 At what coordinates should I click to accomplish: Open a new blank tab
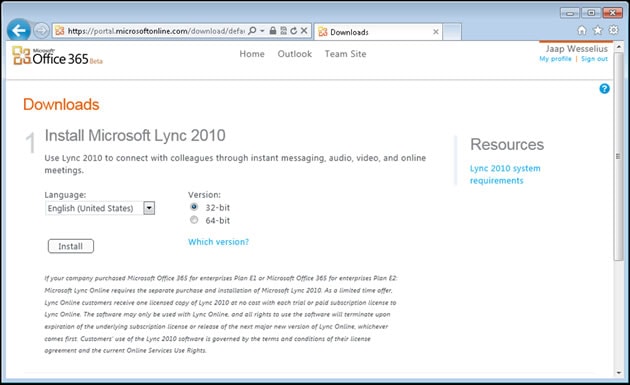pos(452,32)
